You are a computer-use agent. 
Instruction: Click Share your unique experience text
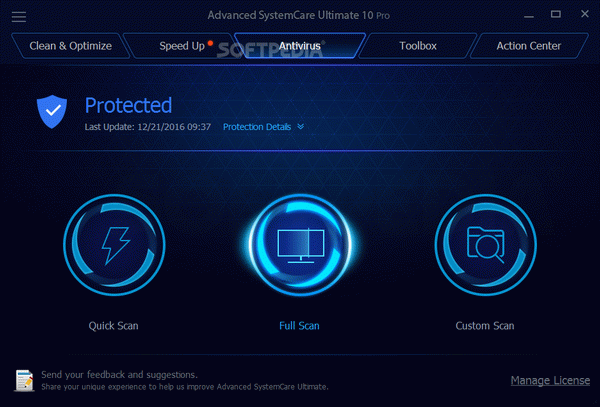(185, 387)
